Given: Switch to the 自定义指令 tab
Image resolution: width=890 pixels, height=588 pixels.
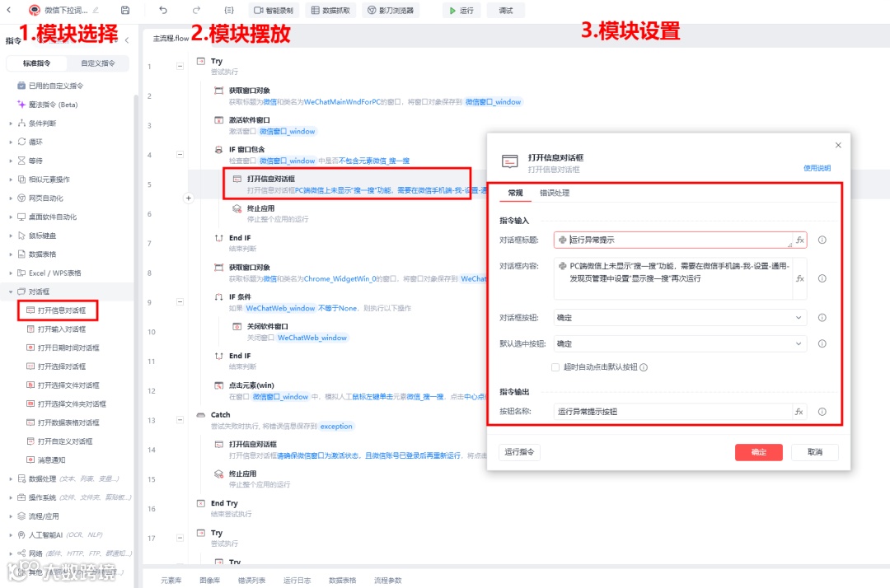Looking at the screenshot, I should click(97, 63).
